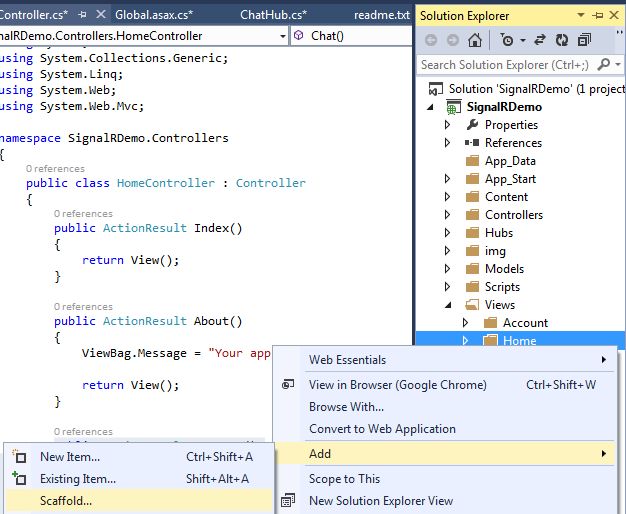Collapse the Views folder
Image resolution: width=626 pixels, height=514 pixels.
pyautogui.click(x=448, y=305)
